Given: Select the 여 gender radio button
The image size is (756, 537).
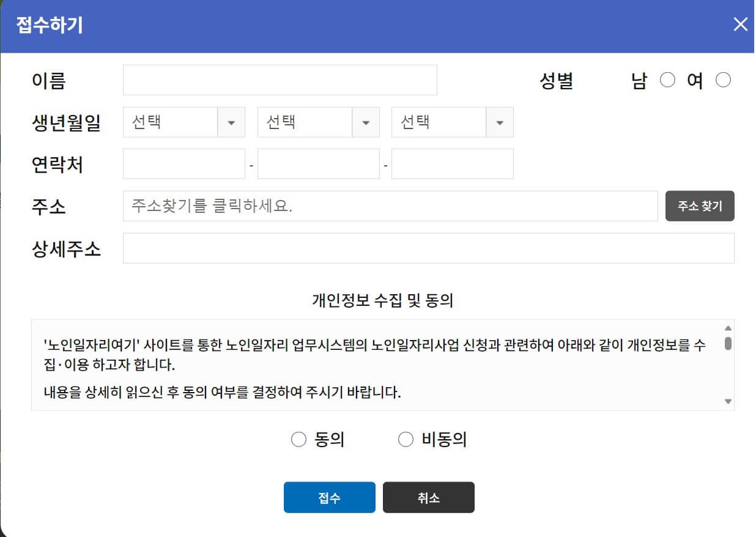Looking at the screenshot, I should [x=723, y=80].
